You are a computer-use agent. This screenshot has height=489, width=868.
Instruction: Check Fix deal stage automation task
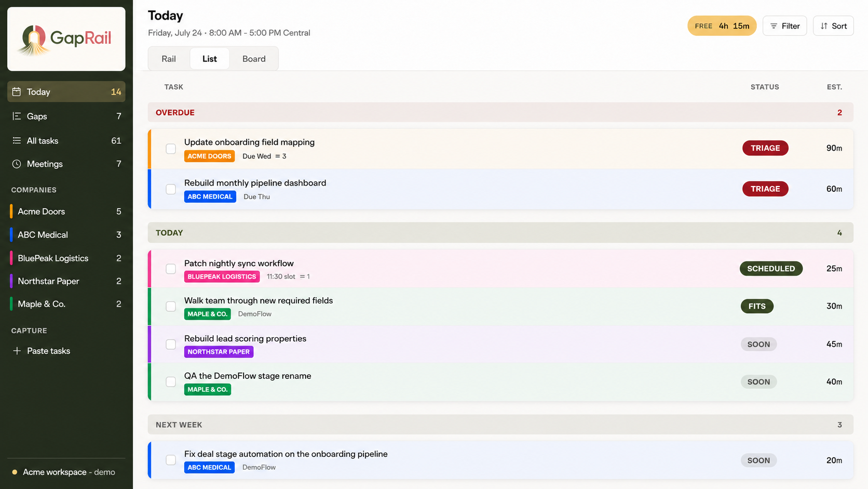pyautogui.click(x=171, y=460)
